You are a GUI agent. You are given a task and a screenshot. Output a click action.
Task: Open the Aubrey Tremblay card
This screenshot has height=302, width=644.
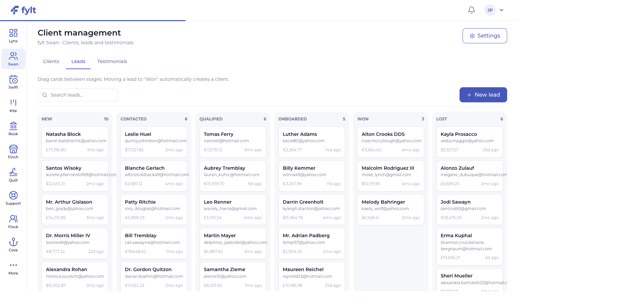pyautogui.click(x=233, y=176)
